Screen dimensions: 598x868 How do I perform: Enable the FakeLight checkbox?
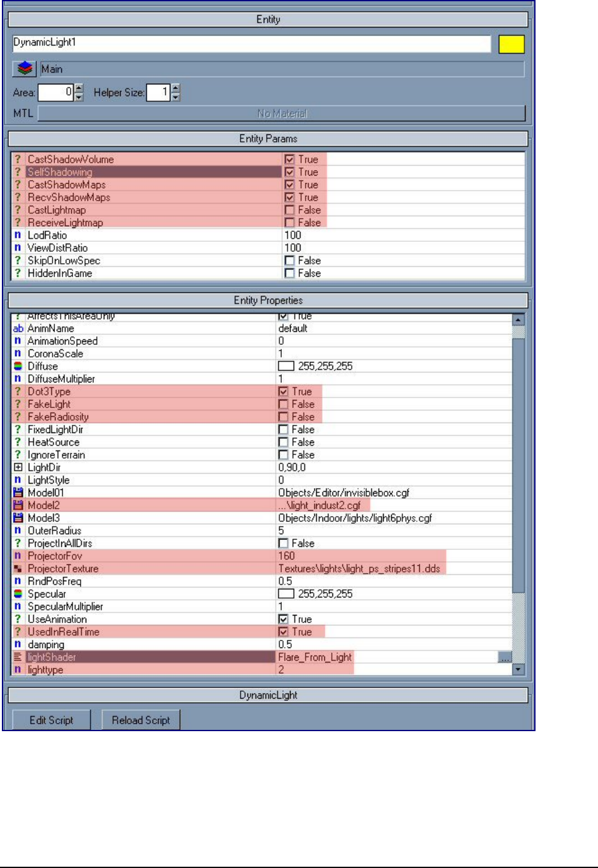[283, 404]
